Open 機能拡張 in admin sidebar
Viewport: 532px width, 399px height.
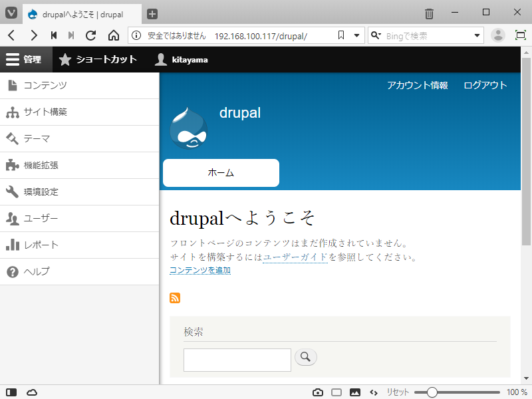pyautogui.click(x=79, y=165)
